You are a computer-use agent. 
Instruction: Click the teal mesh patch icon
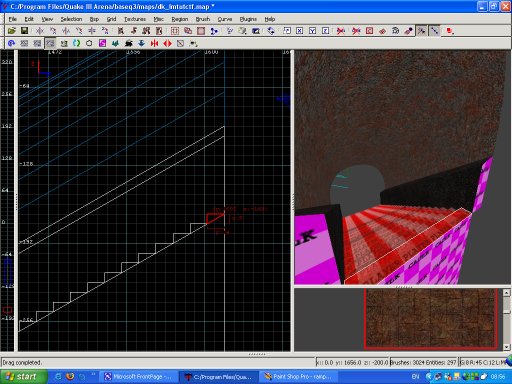pyautogui.click(x=115, y=43)
